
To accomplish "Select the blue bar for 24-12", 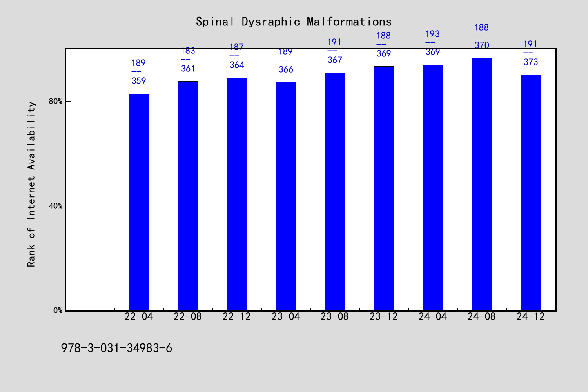I will (531, 193).
